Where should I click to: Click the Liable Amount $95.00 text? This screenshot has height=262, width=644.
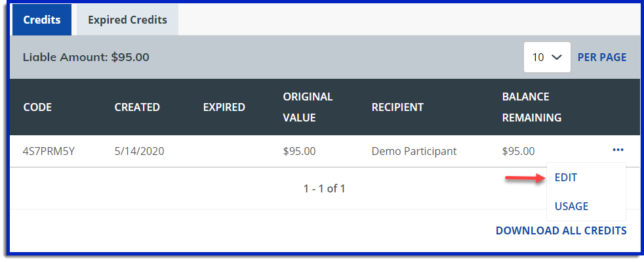point(86,57)
